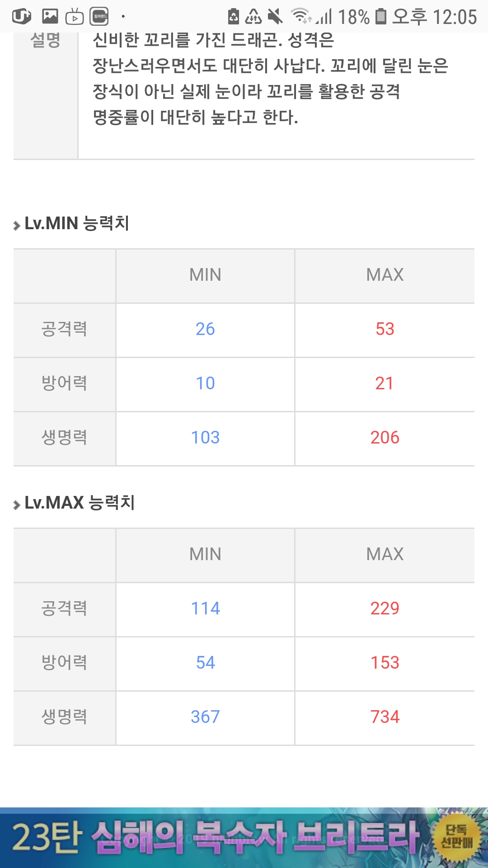Open the 컴저랜드 app notification icon

(99, 17)
